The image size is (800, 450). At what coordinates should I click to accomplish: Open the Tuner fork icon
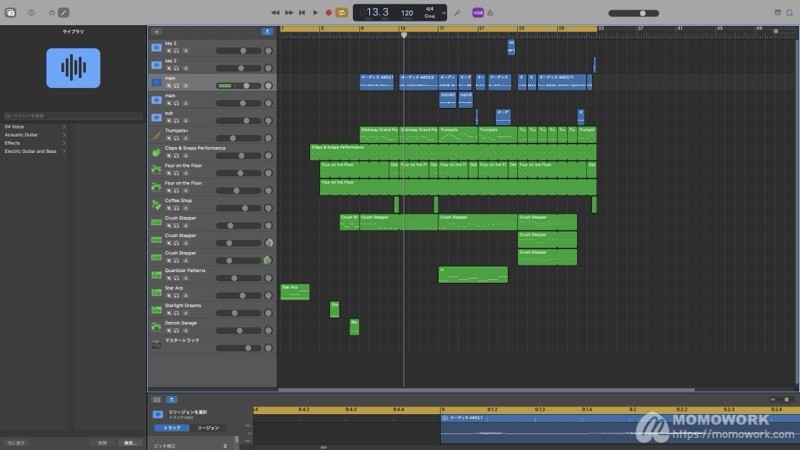click(x=458, y=13)
